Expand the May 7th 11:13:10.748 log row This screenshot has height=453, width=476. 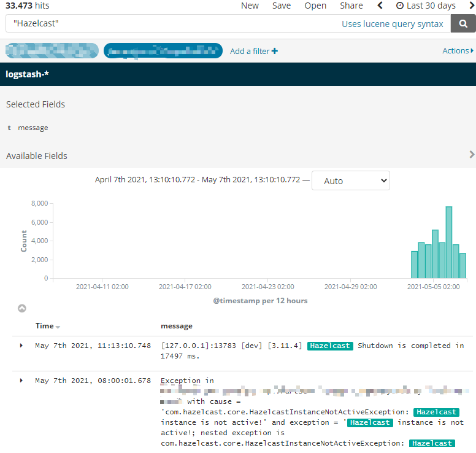[x=21, y=346]
